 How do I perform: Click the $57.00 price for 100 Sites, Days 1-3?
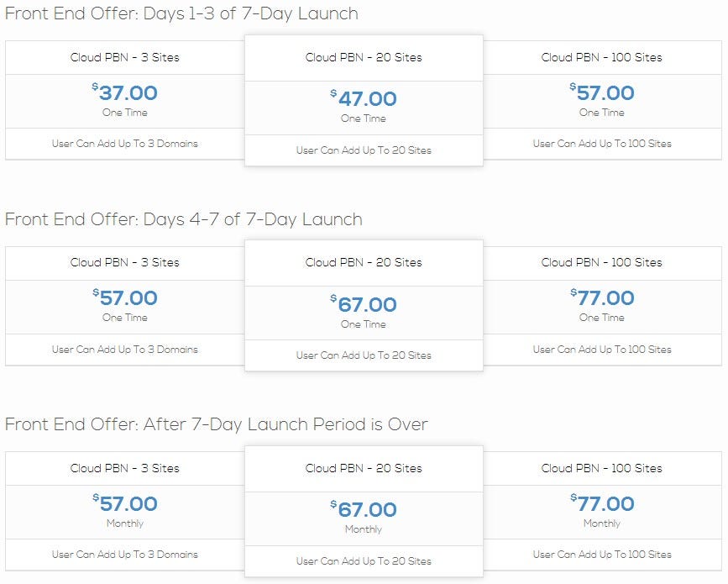pyautogui.click(x=602, y=92)
